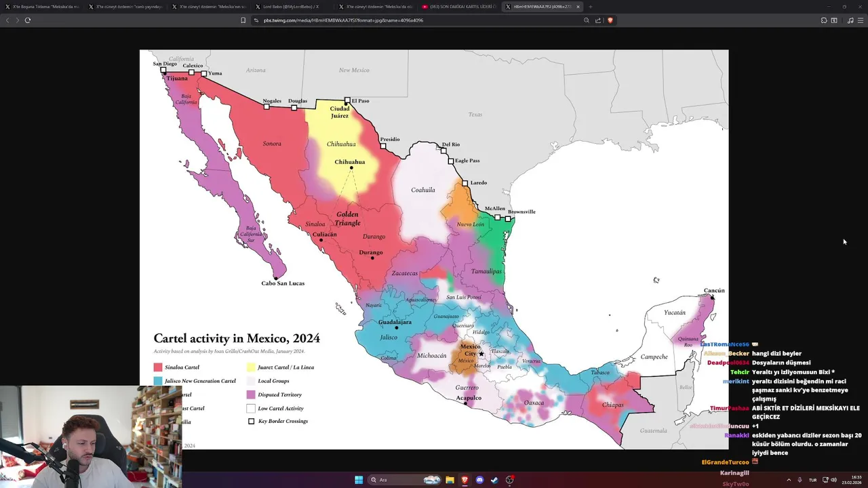The width and height of the screenshot is (868, 488).
Task: Switch to the "X'te Boğuma Tıklama" tab
Action: tap(43, 7)
